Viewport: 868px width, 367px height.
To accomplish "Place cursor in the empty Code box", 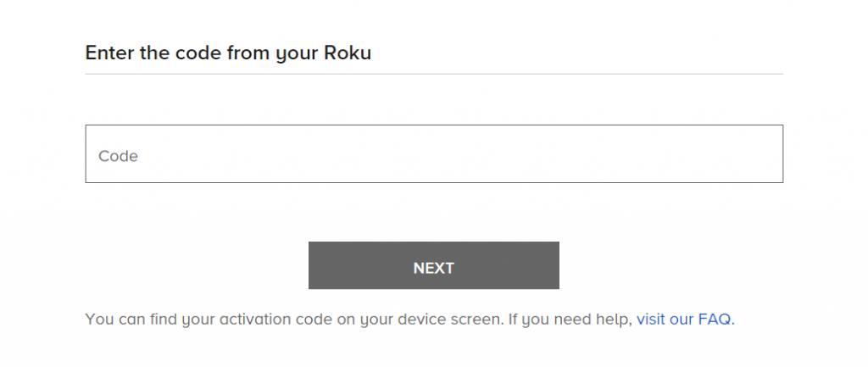I will (434, 154).
